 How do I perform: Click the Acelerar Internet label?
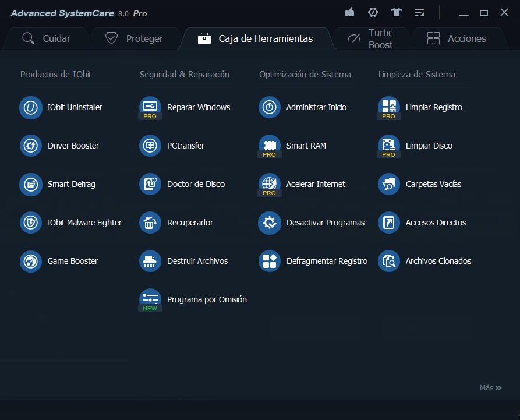click(x=316, y=184)
